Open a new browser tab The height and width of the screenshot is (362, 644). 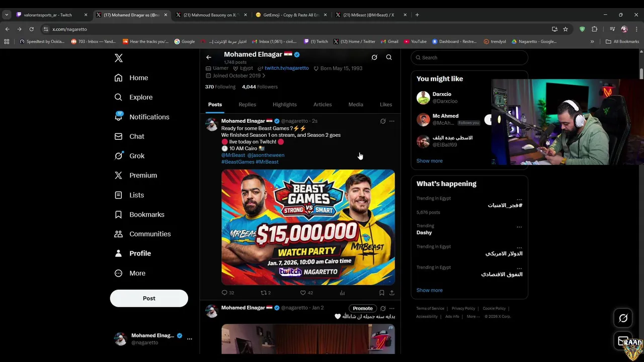[417, 15]
